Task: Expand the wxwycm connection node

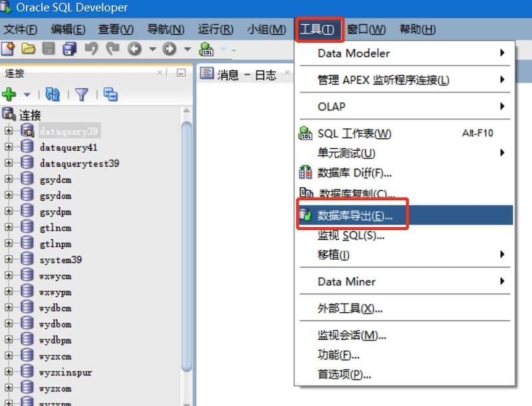Action: tap(9, 275)
